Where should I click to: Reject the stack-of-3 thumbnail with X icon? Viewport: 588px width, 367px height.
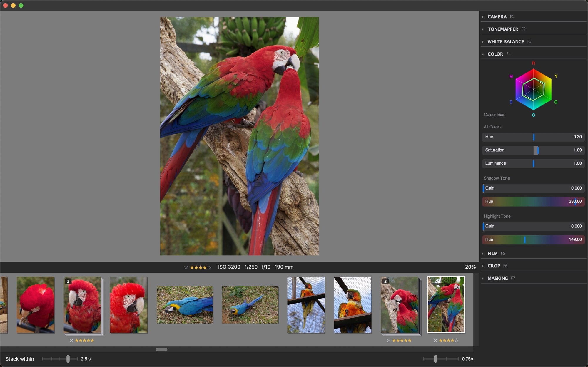(71, 341)
